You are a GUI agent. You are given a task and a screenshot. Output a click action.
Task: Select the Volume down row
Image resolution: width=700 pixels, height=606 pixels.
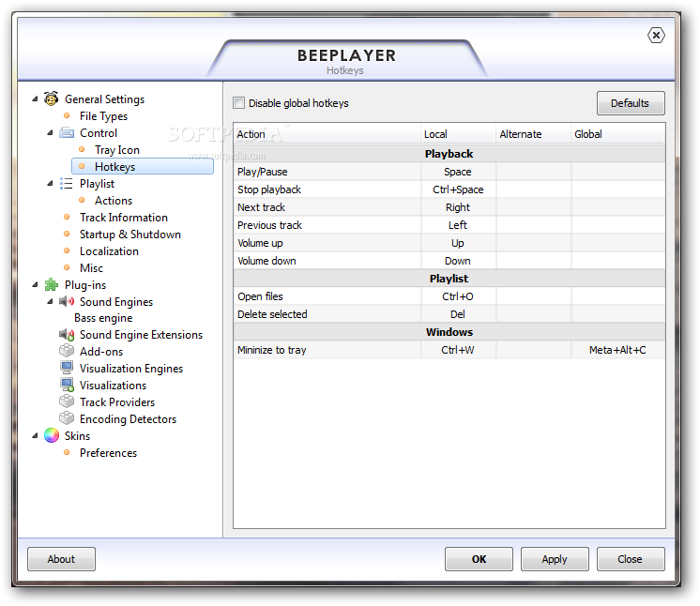[x=449, y=261]
